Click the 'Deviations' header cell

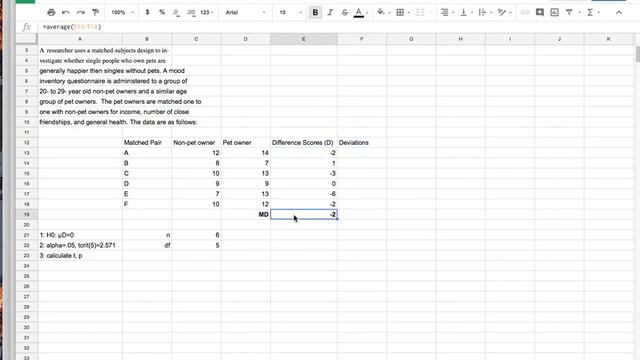(362, 143)
